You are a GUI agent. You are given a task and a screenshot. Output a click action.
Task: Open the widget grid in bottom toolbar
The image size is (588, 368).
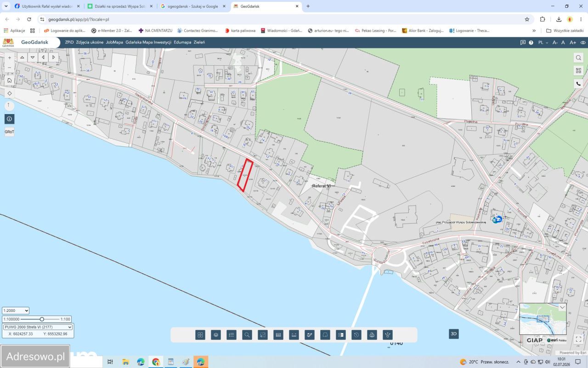(200, 335)
